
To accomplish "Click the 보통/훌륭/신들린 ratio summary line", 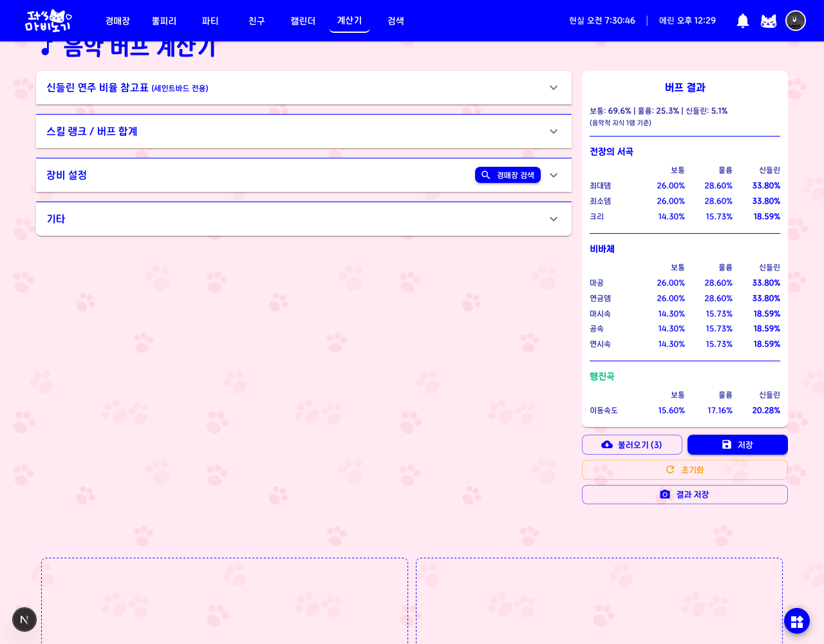I will click(659, 111).
